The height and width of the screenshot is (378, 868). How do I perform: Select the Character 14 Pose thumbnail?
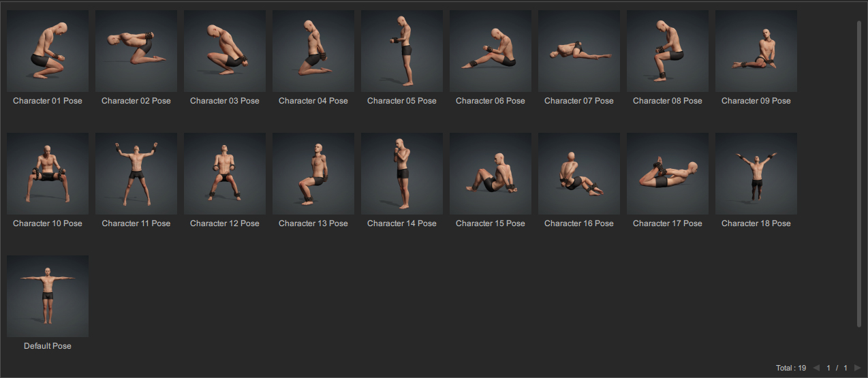(402, 174)
